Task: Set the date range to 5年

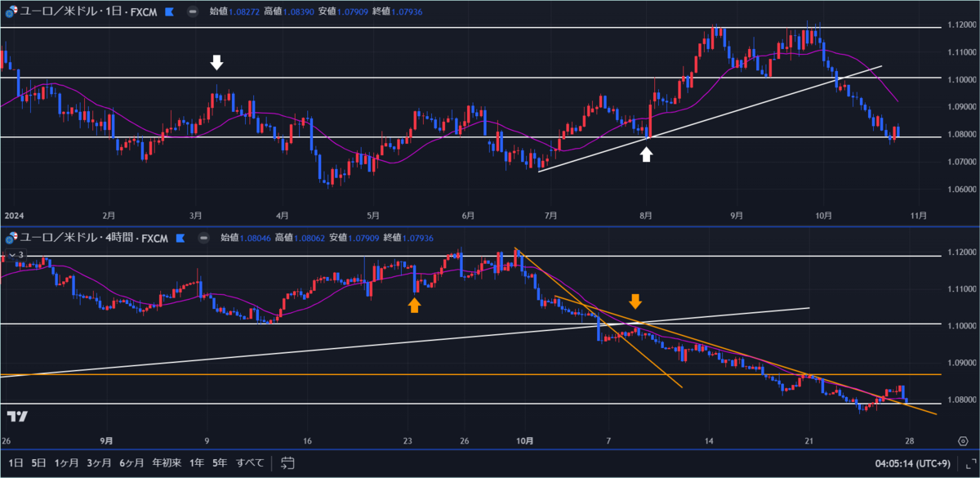Action: (x=220, y=463)
